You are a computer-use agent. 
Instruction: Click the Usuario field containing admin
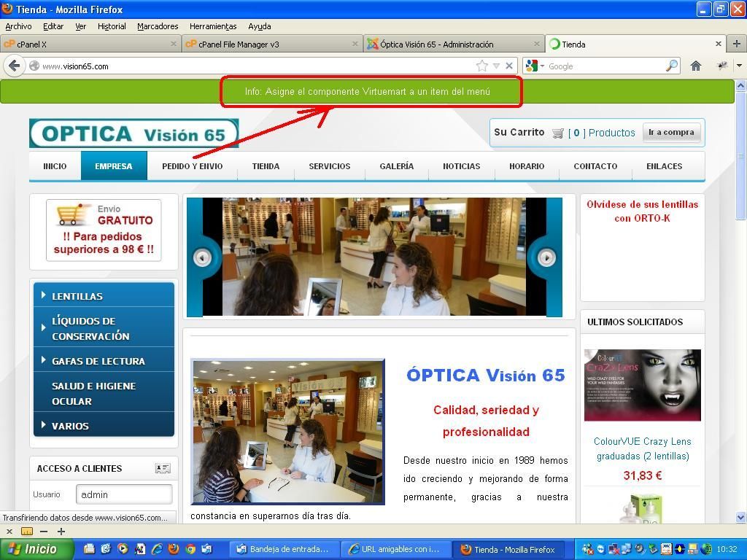[x=124, y=494]
